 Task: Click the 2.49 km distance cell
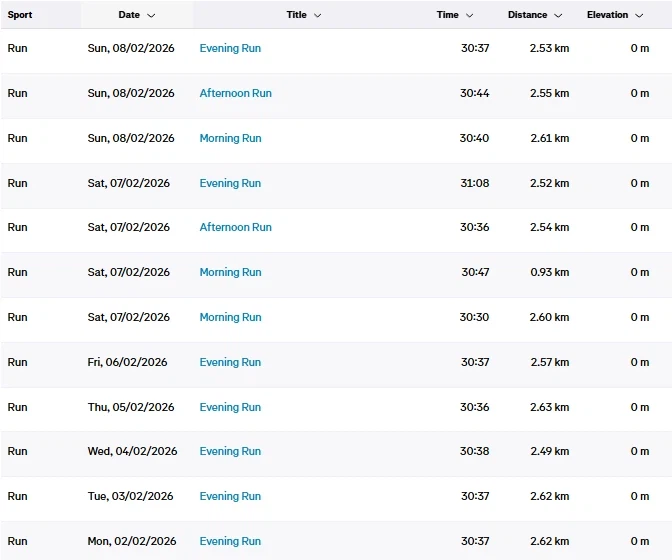point(549,451)
